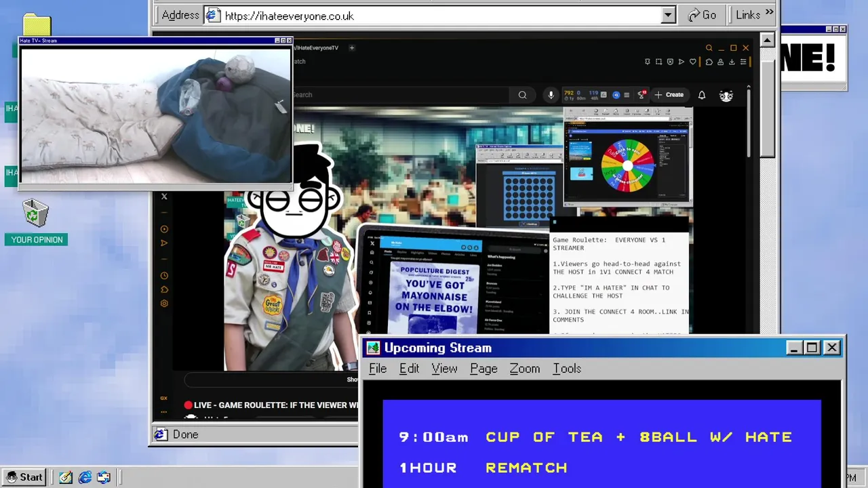This screenshot has width=868, height=488.
Task: Click the YouTube search input field
Action: click(400, 95)
